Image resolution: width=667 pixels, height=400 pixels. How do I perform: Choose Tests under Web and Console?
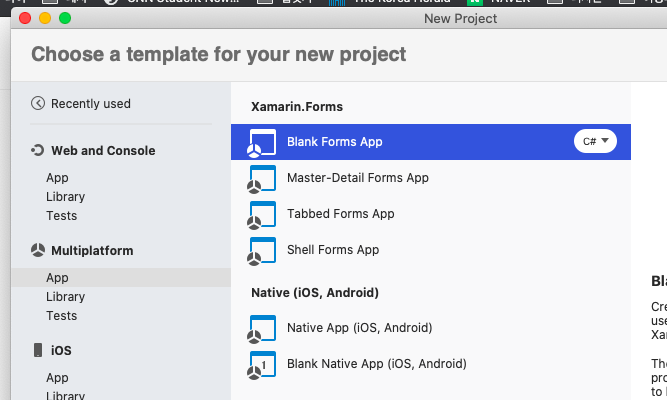(62, 216)
